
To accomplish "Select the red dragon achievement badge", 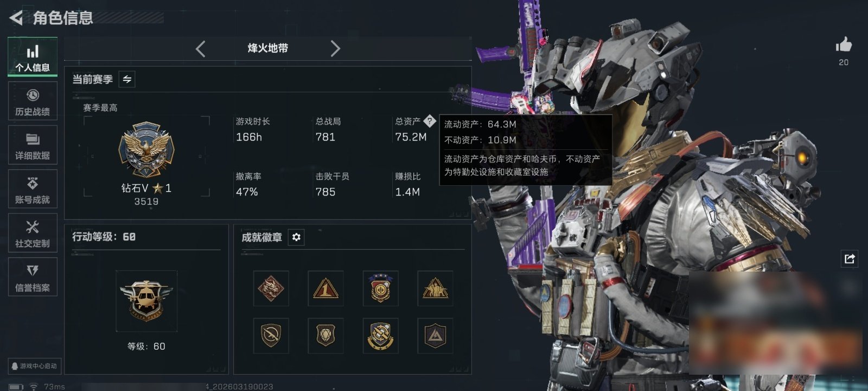I will 271,288.
